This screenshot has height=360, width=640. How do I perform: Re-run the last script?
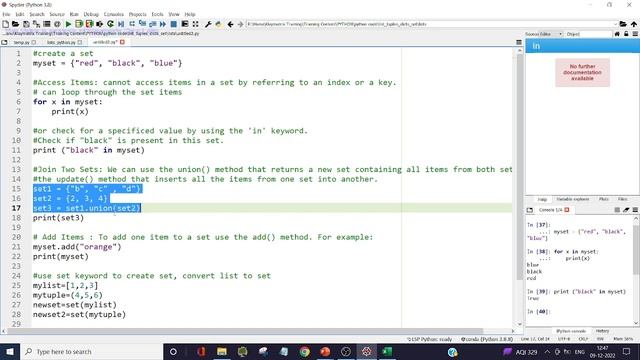click(x=110, y=24)
